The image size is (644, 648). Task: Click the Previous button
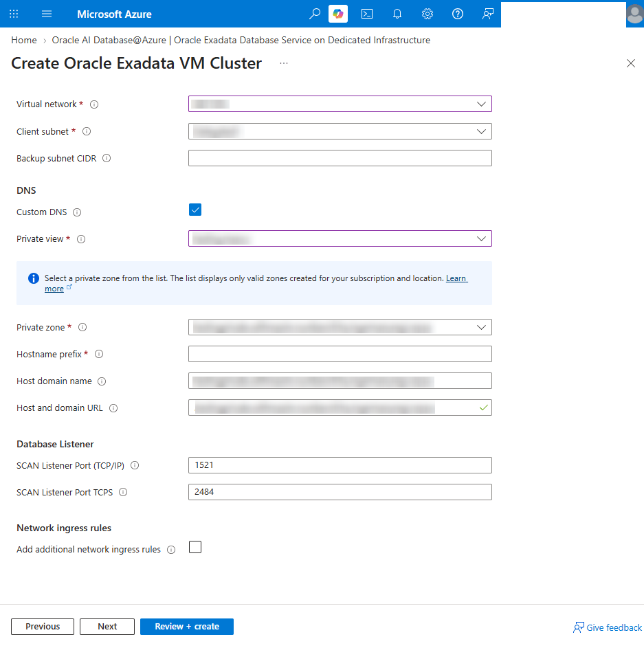(43, 627)
